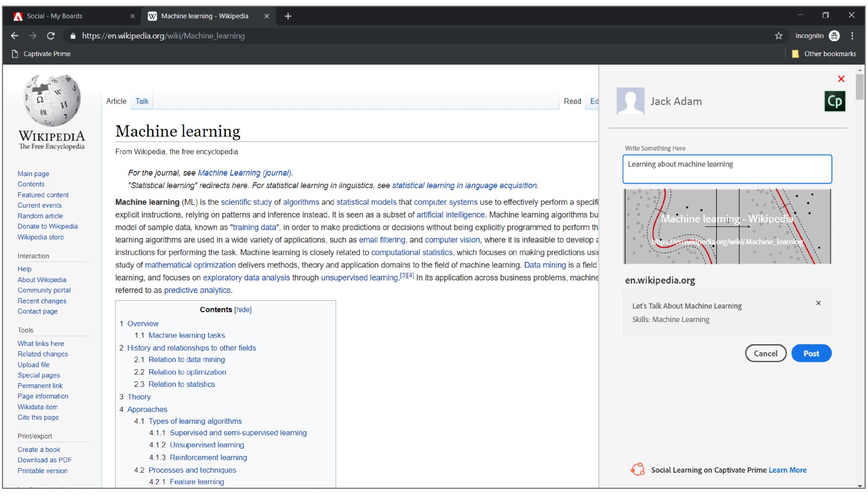Jump to Feature learning section

tap(197, 482)
